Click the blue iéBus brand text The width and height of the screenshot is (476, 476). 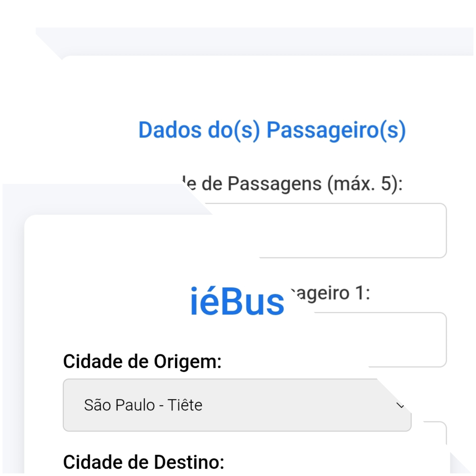237,301
